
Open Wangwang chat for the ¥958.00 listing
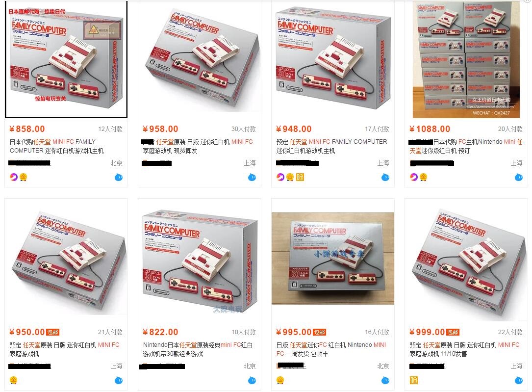pos(252,177)
